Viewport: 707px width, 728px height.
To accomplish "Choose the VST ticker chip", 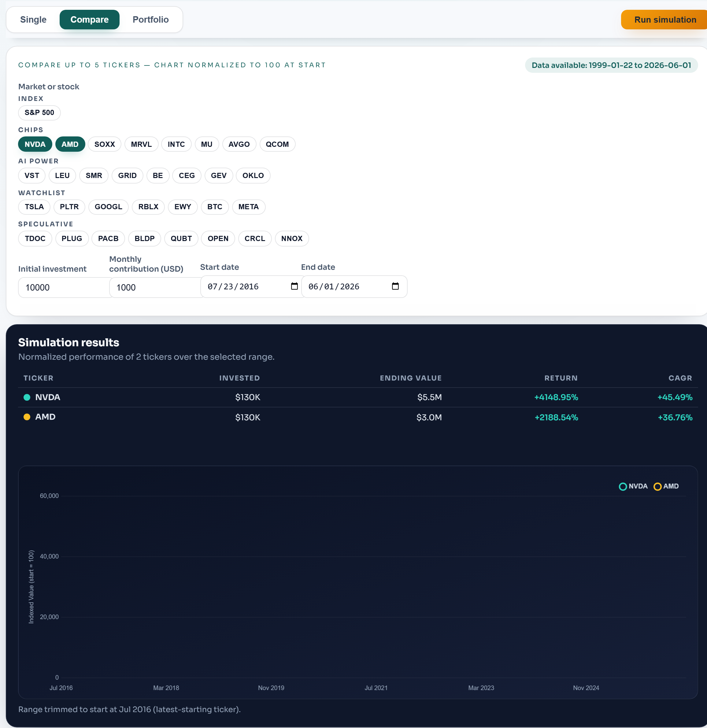I will point(32,175).
